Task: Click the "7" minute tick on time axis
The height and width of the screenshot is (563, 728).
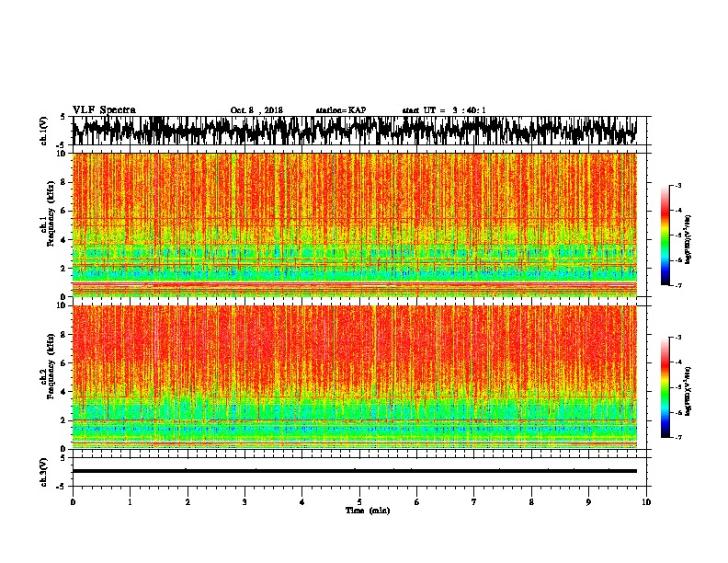Action: pos(474,502)
